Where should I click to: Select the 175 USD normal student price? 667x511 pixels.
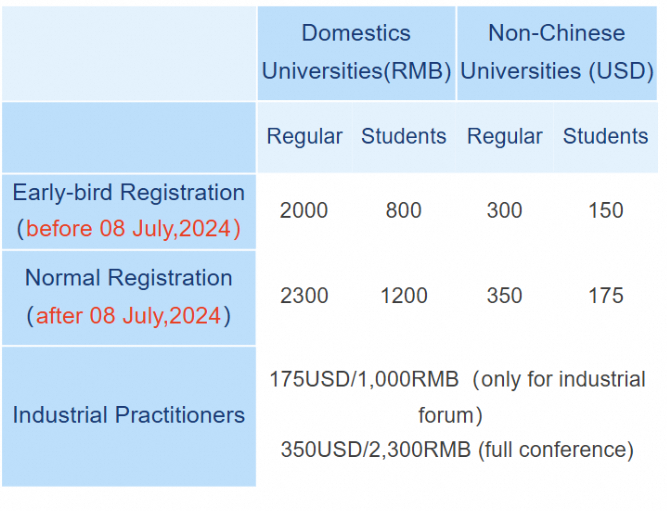(605, 296)
